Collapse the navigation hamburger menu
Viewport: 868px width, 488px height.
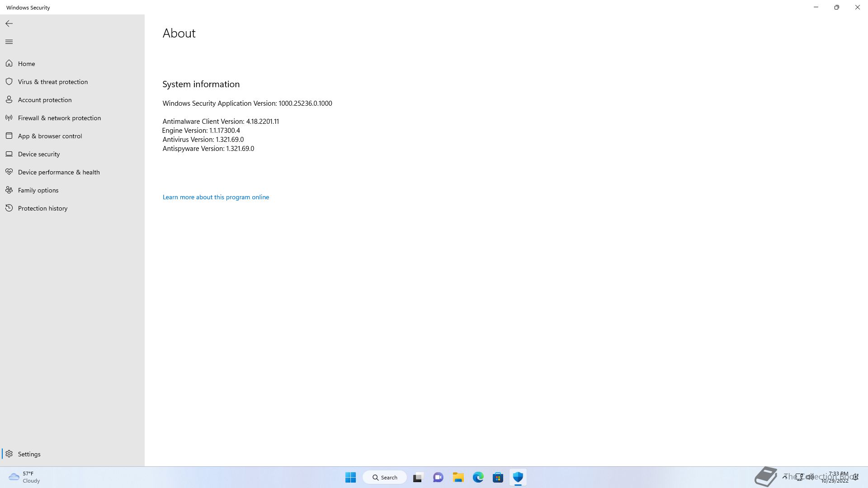tap(9, 42)
